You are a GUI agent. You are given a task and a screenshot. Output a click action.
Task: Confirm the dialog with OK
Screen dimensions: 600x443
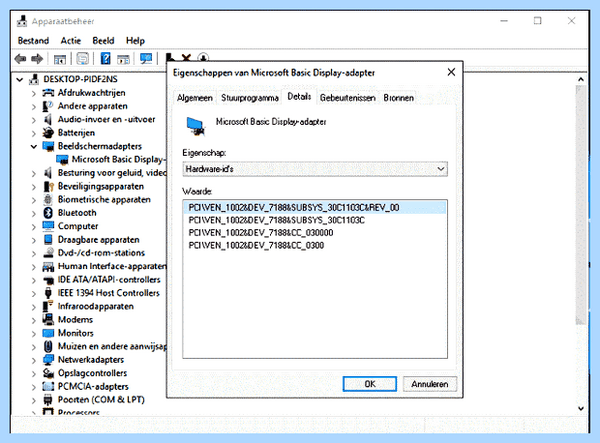pos(370,384)
